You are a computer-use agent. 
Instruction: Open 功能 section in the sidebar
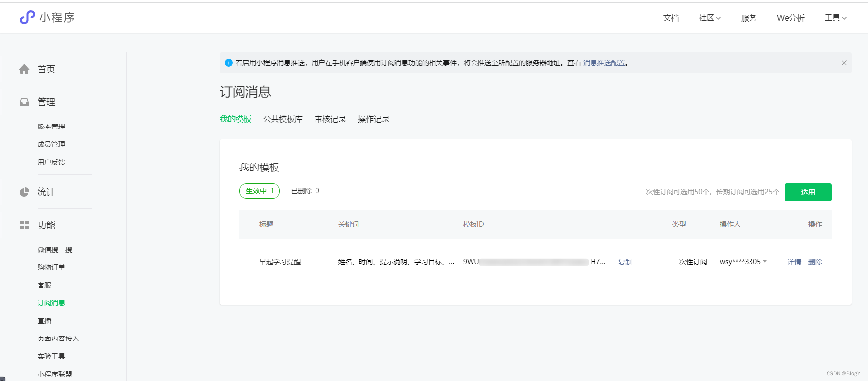tap(46, 225)
